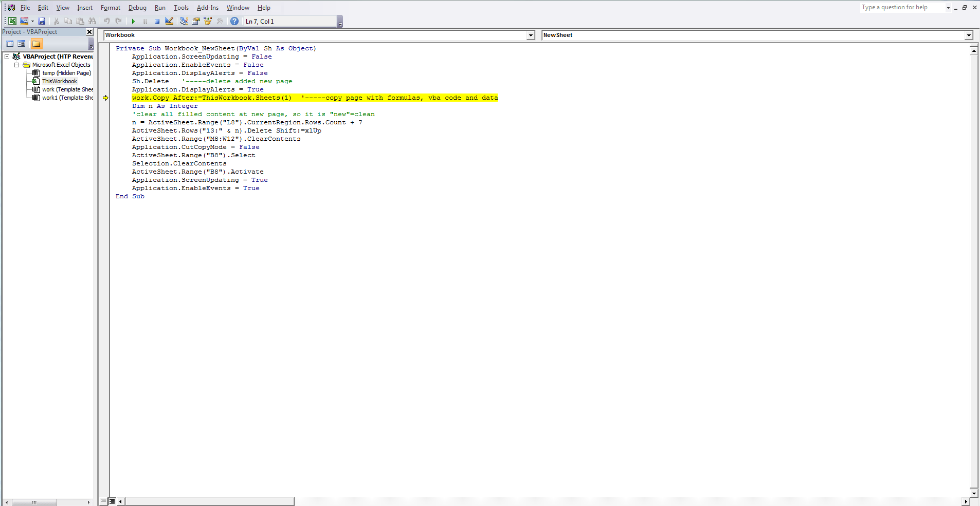Open the NewSheet procedure dropdown
This screenshot has width=980, height=506.
click(x=969, y=35)
